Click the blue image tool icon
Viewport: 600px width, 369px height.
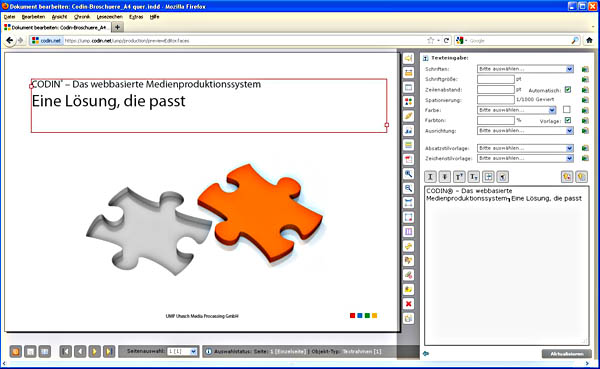coord(409,131)
